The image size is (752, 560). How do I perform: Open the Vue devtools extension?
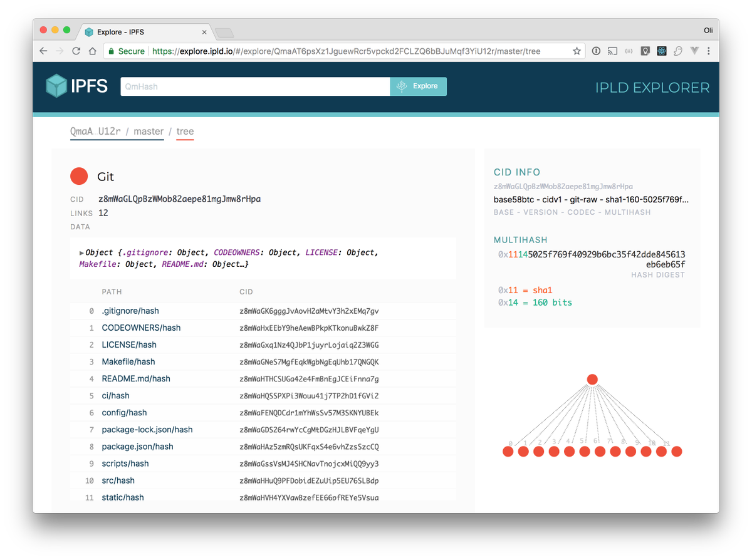click(694, 51)
